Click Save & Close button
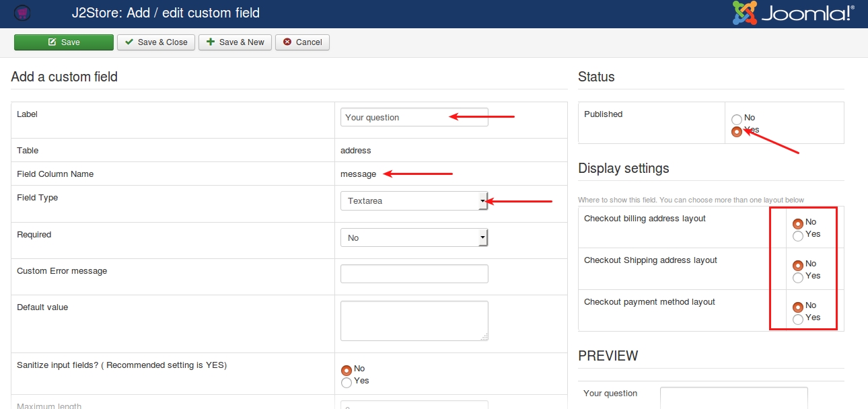The height and width of the screenshot is (409, 868). click(156, 42)
